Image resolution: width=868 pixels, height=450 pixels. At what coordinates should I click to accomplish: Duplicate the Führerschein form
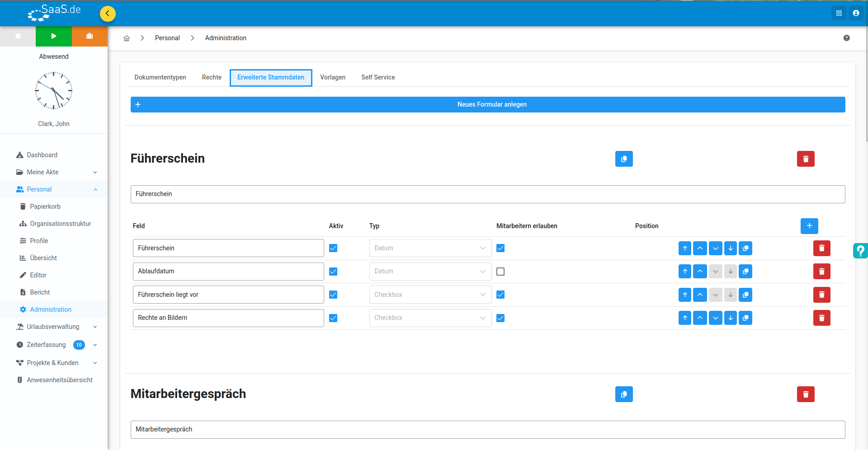[x=624, y=159]
